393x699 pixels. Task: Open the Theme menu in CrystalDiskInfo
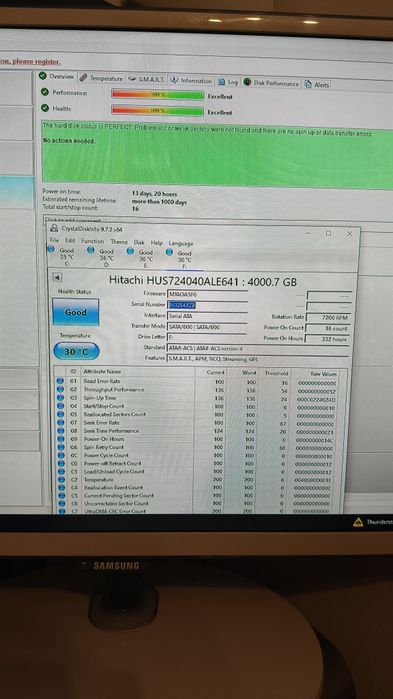point(119,241)
